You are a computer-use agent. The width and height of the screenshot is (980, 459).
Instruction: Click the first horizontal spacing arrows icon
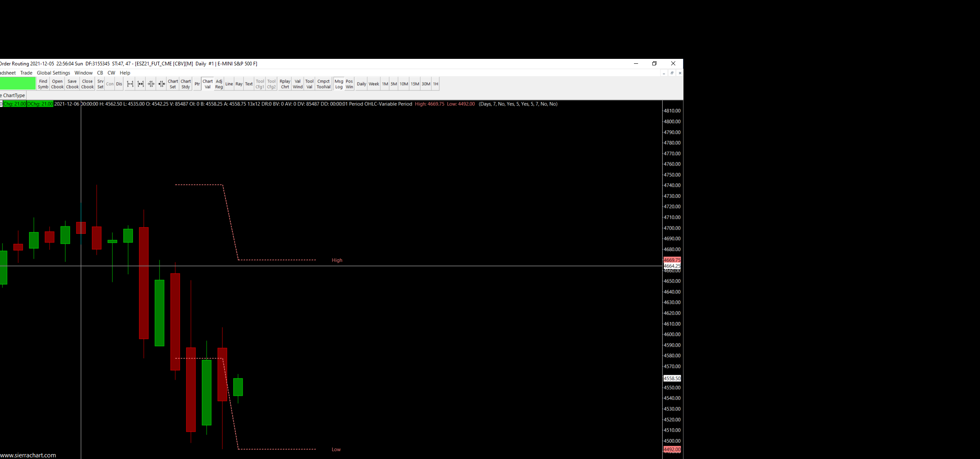click(x=130, y=84)
